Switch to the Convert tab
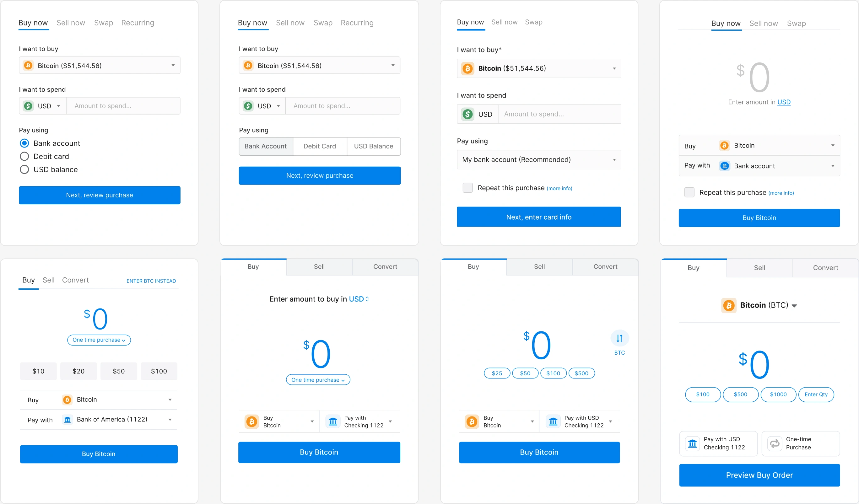Image resolution: width=859 pixels, height=504 pixels. tap(76, 279)
